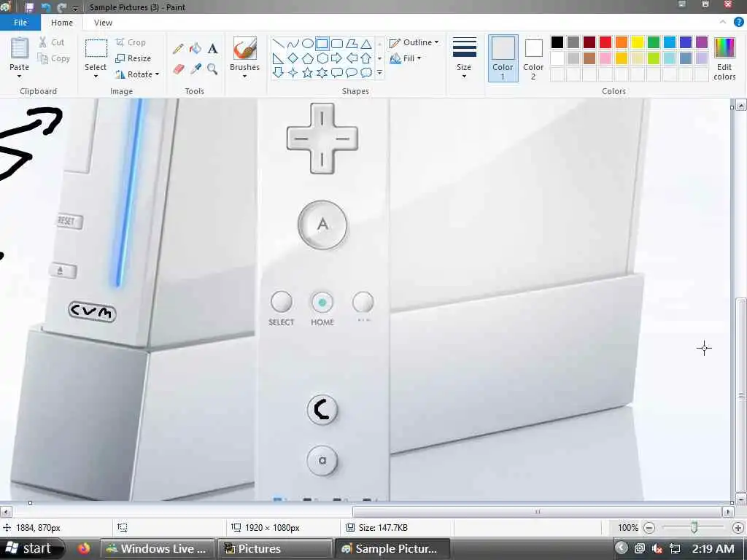Select the Pentagon shape
The height and width of the screenshot is (560, 747).
tap(308, 58)
